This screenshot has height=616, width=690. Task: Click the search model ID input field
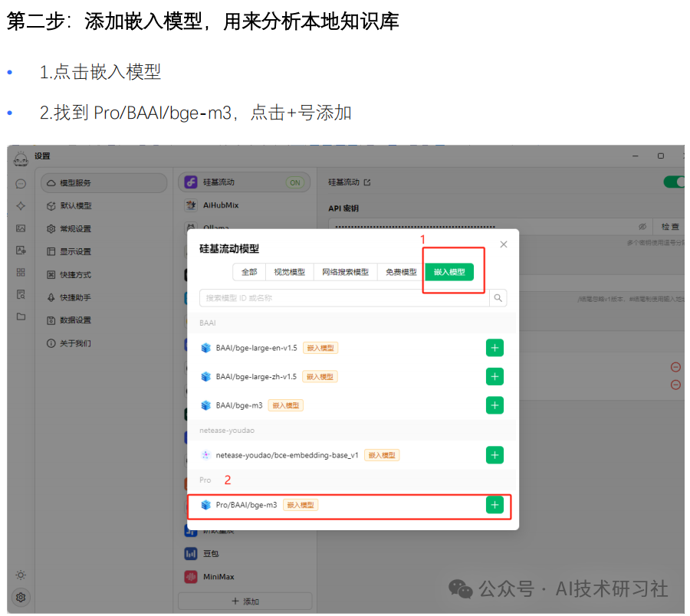click(x=344, y=298)
